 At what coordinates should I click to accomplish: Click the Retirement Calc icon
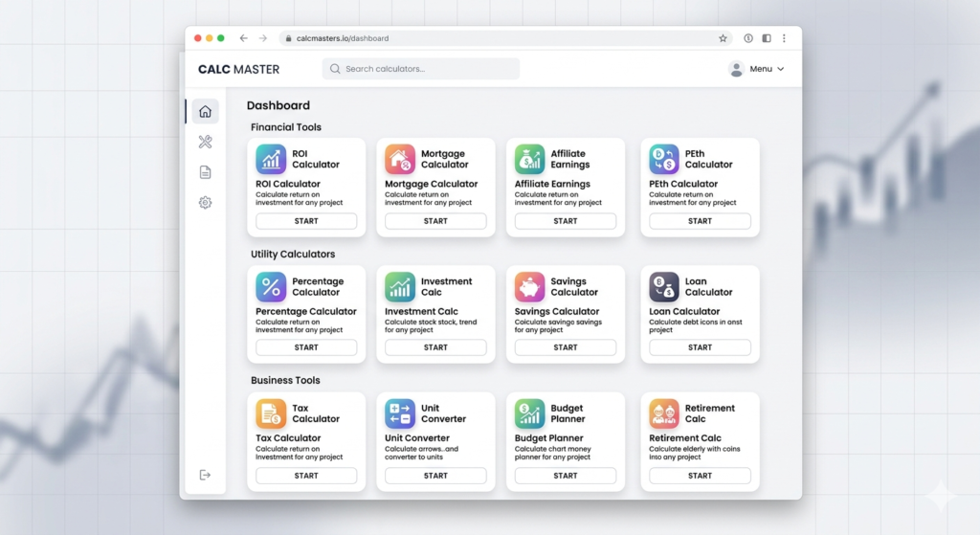(x=664, y=413)
